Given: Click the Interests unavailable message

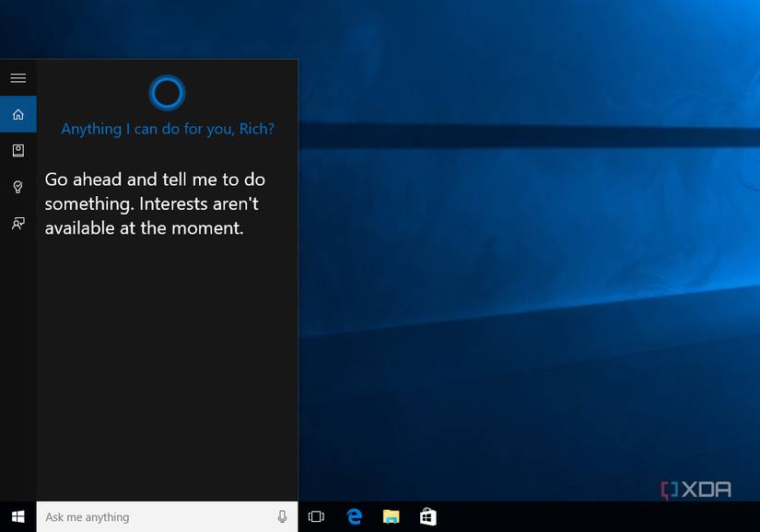Looking at the screenshot, I should pyautogui.click(x=155, y=203).
